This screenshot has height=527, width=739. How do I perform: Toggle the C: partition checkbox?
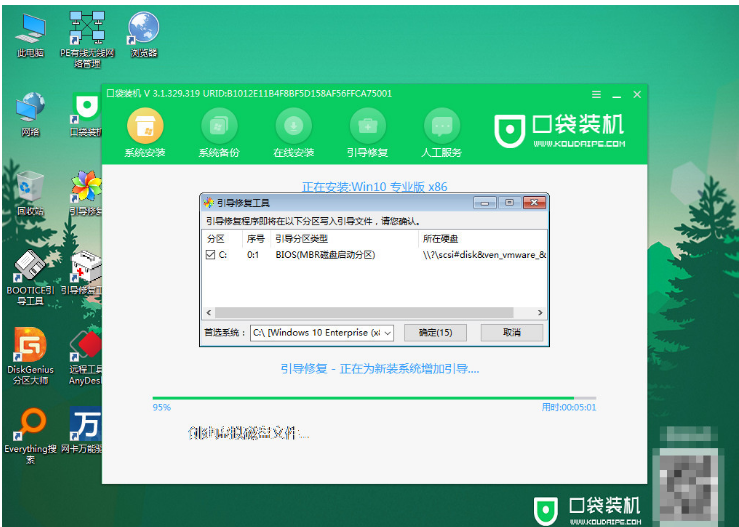coord(210,255)
